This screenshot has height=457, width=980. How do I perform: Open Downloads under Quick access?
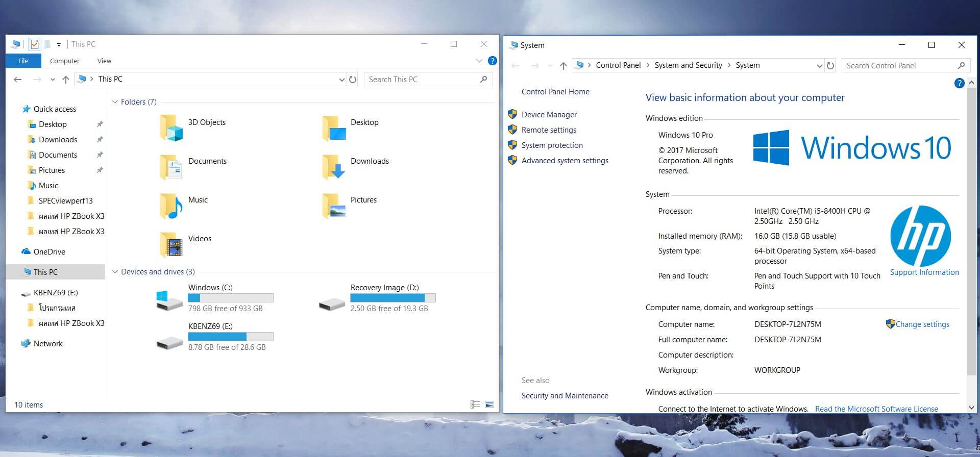click(58, 140)
